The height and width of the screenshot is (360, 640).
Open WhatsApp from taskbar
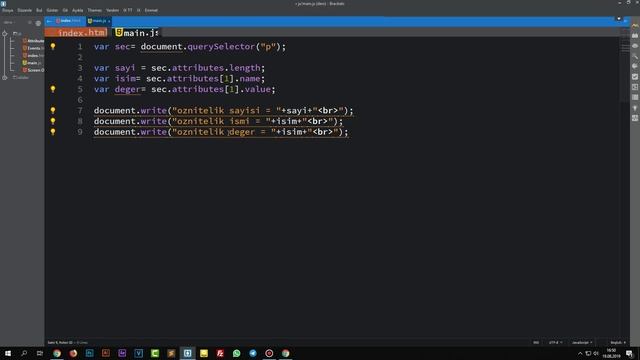(x=236, y=353)
